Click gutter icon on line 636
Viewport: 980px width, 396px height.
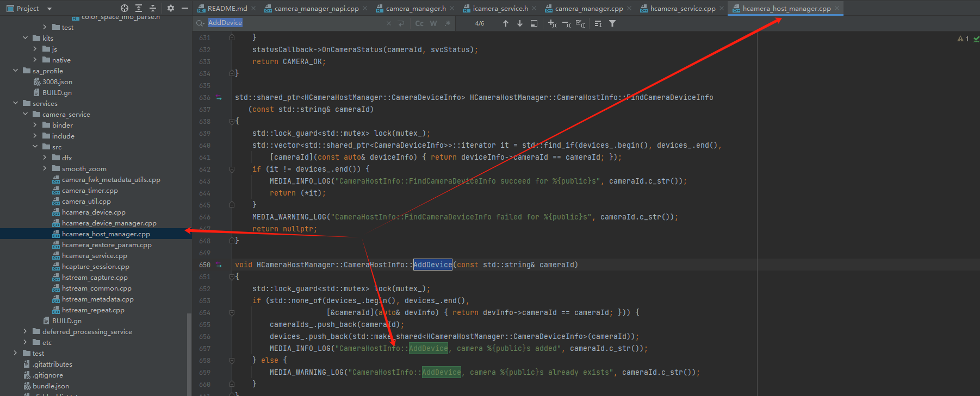pos(219,97)
